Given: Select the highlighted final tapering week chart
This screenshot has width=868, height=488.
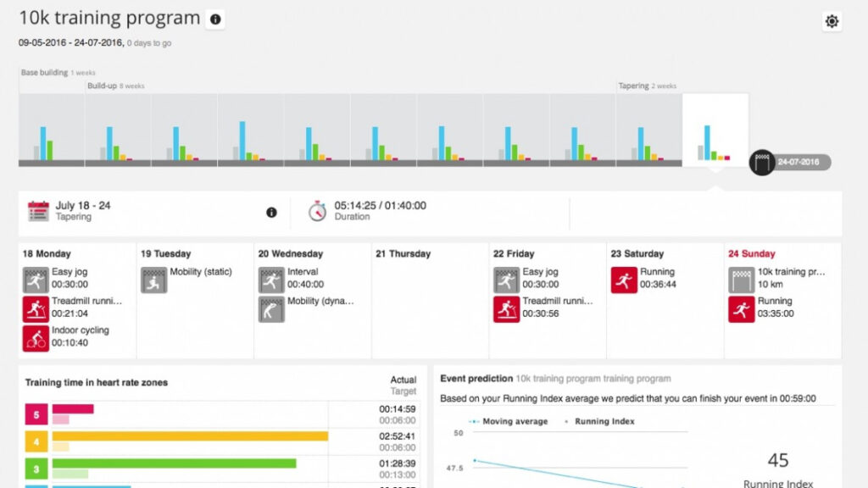Looking at the screenshot, I should [715, 130].
